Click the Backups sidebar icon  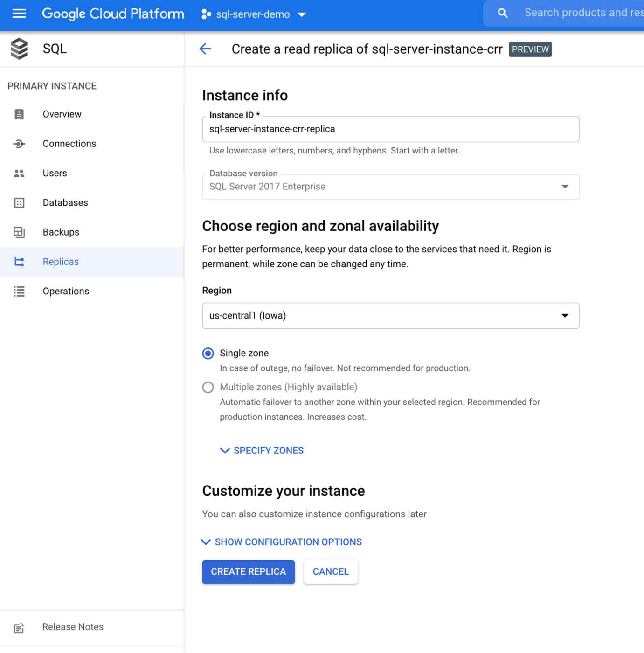(x=19, y=232)
